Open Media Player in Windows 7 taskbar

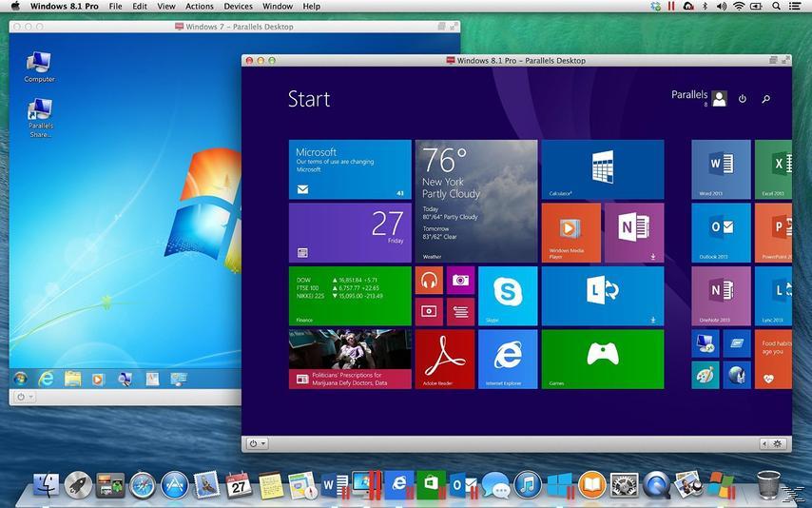coord(98,379)
